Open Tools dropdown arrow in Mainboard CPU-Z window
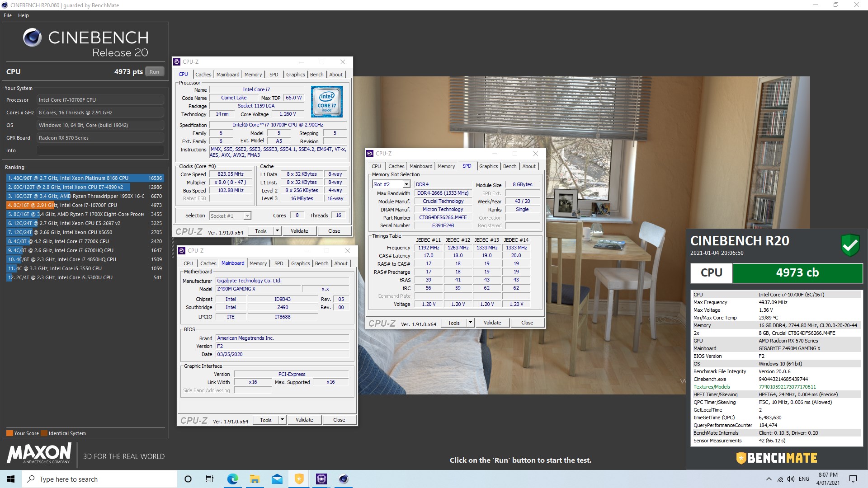The height and width of the screenshot is (488, 868). tap(282, 420)
